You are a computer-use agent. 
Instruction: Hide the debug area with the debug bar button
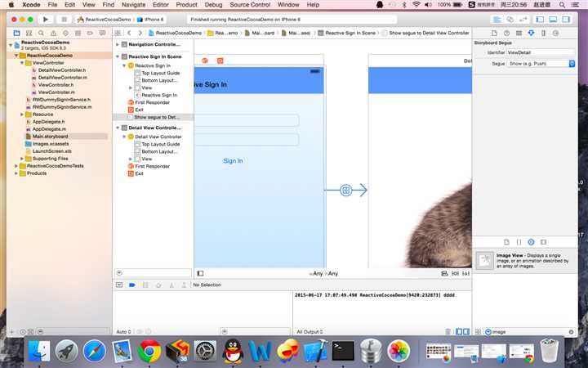tap(119, 285)
